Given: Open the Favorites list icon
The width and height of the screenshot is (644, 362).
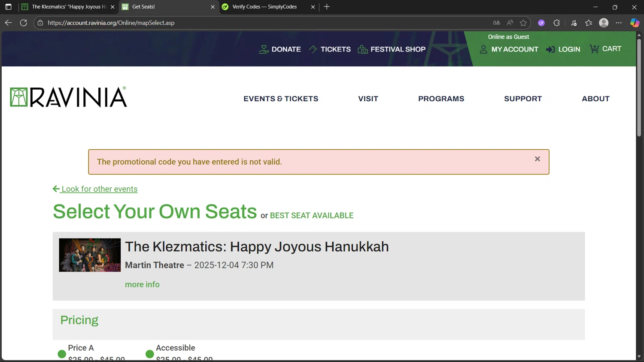Looking at the screenshot, I should click(589, 23).
